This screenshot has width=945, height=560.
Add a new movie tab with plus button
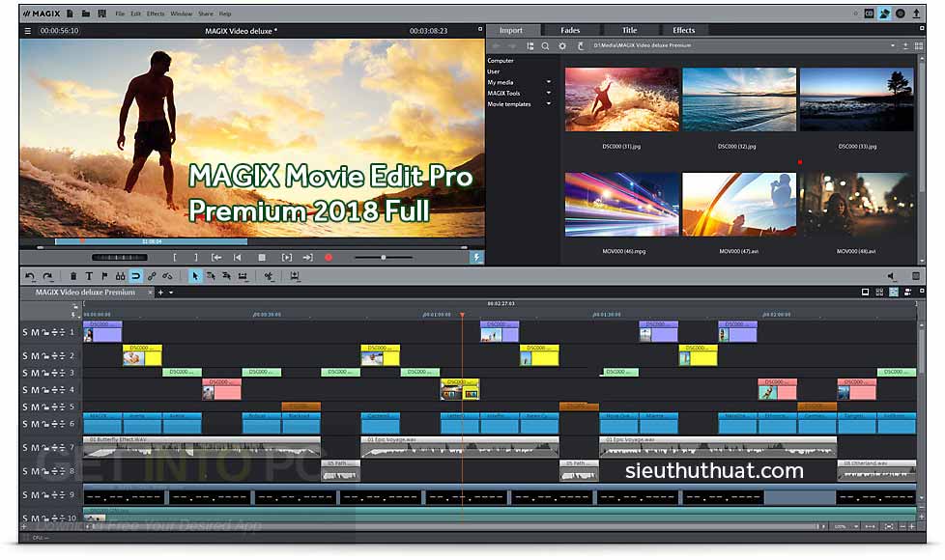click(x=161, y=293)
